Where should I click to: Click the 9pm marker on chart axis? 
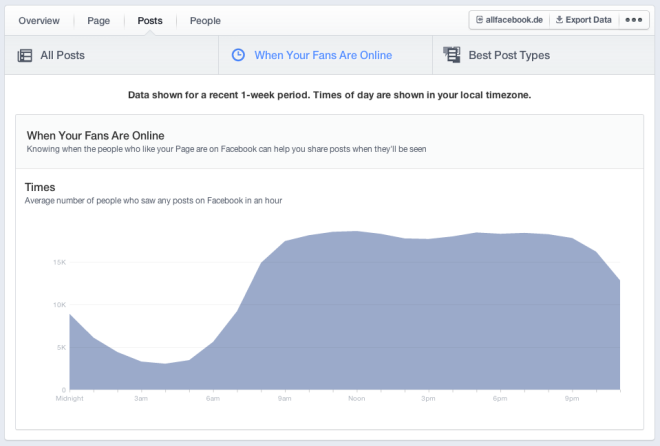click(x=571, y=398)
